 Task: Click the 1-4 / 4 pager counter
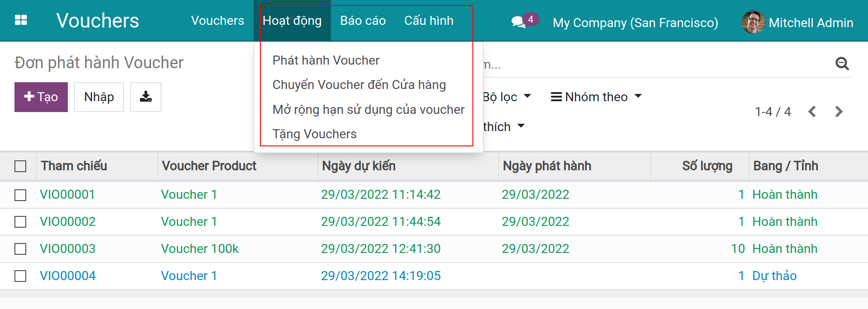773,112
